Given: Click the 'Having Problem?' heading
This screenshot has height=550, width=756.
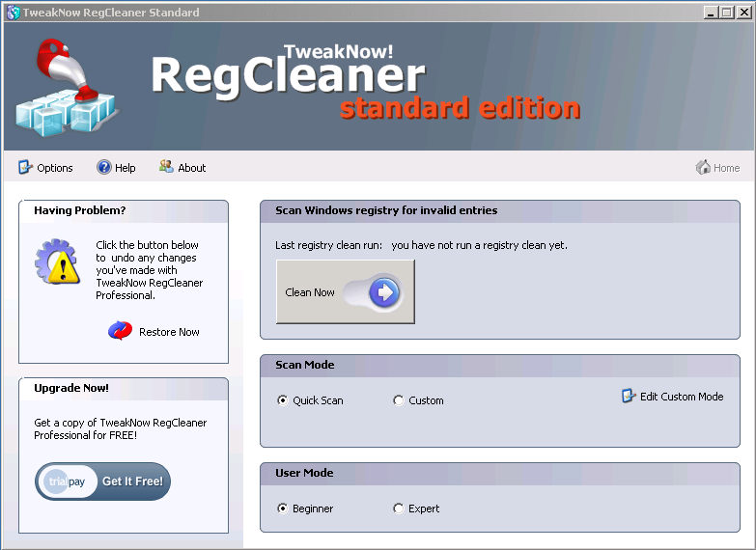Looking at the screenshot, I should click(80, 210).
